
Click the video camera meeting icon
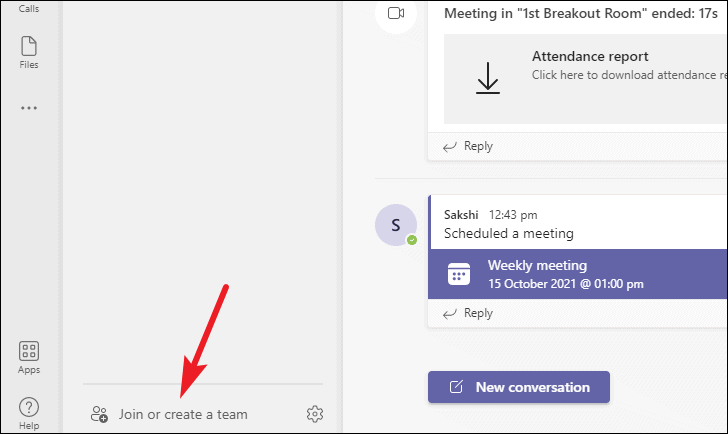[396, 13]
